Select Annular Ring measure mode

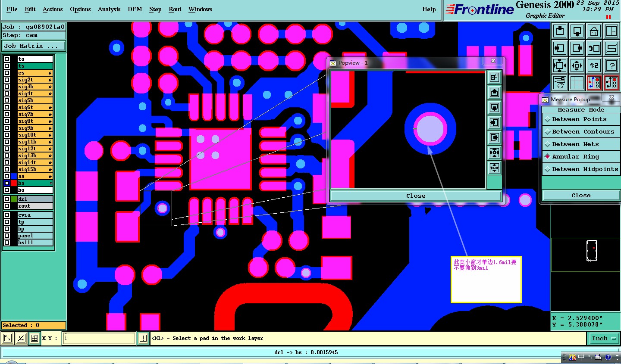coord(581,157)
